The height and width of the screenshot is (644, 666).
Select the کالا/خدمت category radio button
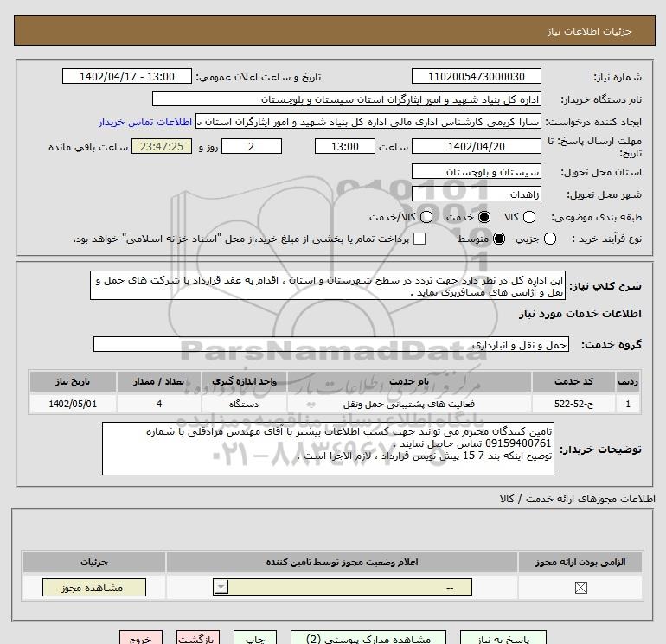(x=426, y=217)
